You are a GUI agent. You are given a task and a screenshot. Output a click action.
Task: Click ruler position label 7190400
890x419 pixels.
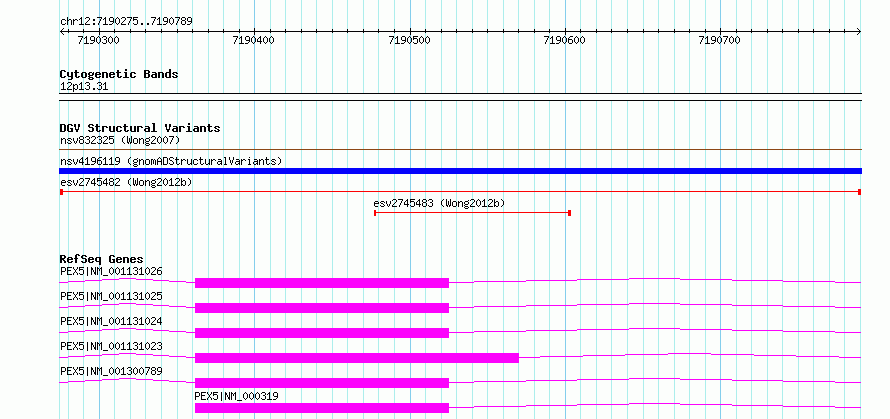click(253, 40)
